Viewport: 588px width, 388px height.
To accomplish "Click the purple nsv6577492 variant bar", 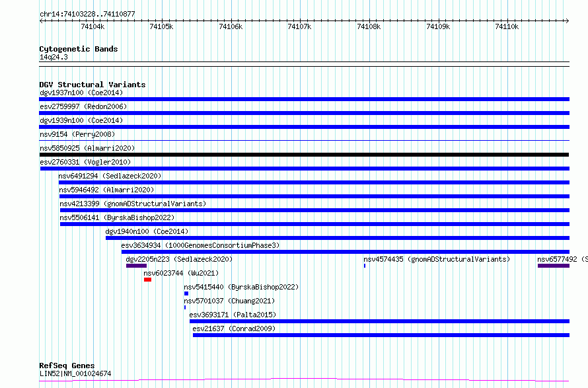I will pyautogui.click(x=554, y=266).
